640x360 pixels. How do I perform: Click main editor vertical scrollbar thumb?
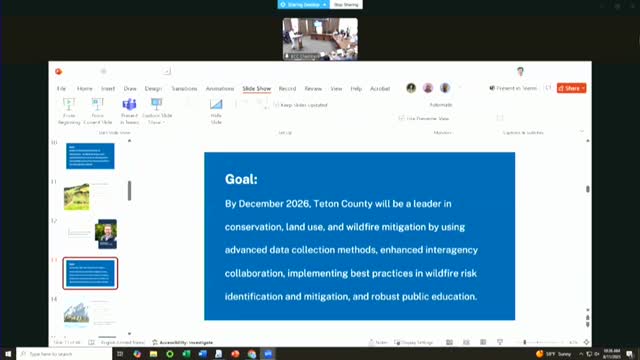[588, 189]
